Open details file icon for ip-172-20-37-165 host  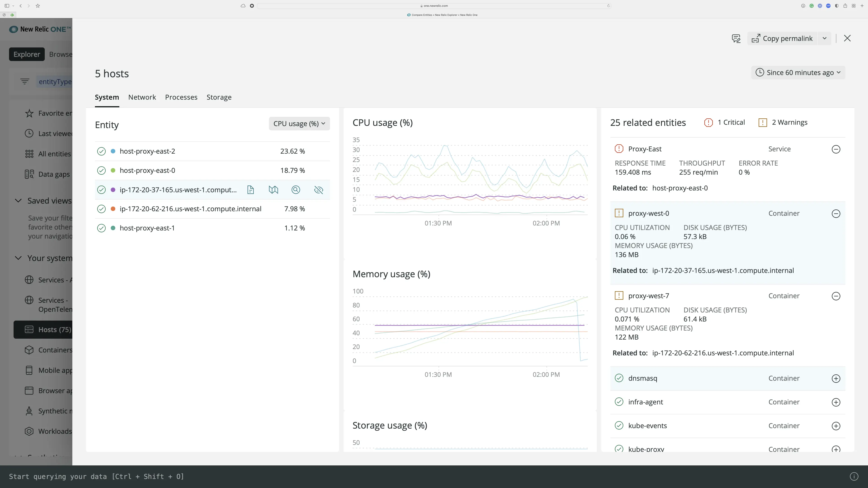(x=251, y=190)
